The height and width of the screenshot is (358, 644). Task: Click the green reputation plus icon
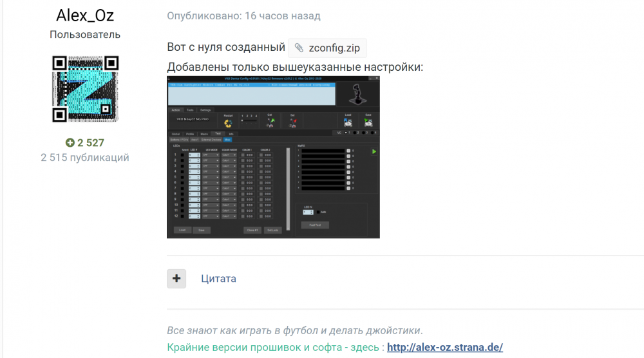tap(70, 142)
